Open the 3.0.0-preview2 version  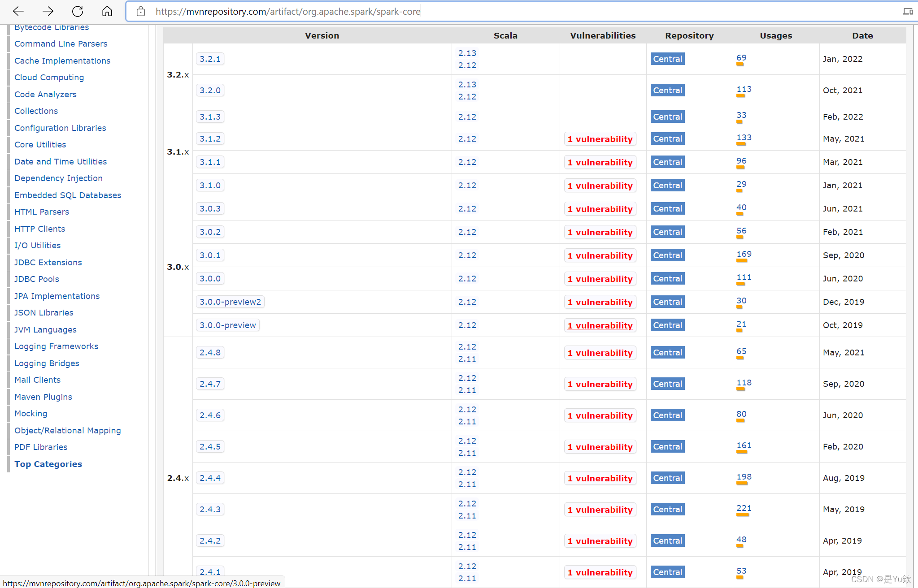230,302
